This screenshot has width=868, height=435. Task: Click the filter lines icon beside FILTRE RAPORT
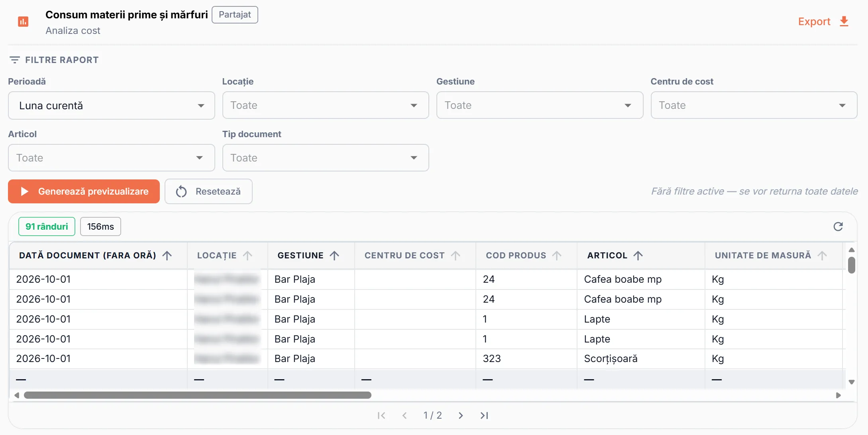pyautogui.click(x=15, y=60)
